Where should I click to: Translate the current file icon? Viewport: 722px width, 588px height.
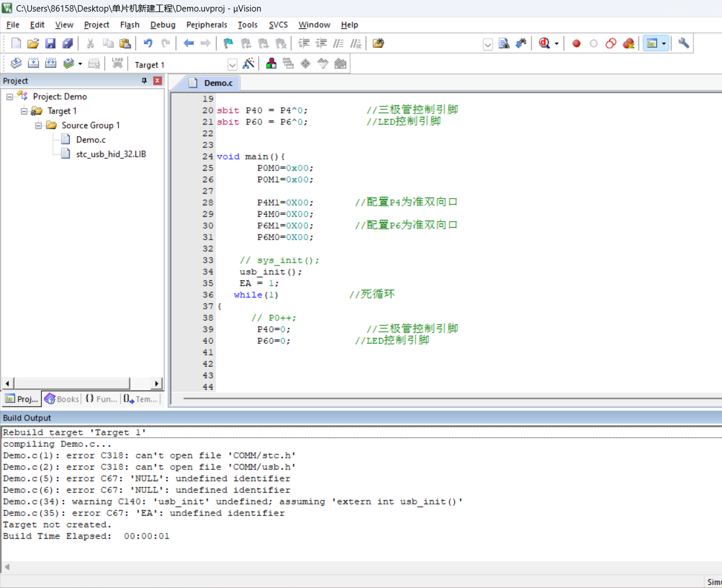(x=16, y=63)
